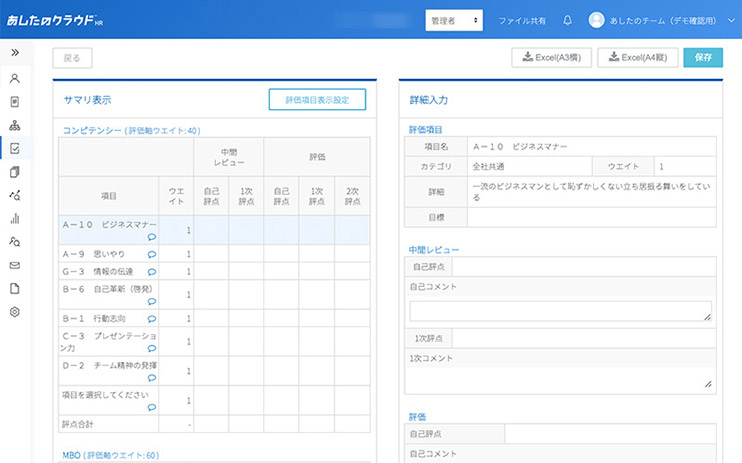742x463 pixels.
Task: Select the A-10 ビジネスマナー row
Action: (214, 230)
